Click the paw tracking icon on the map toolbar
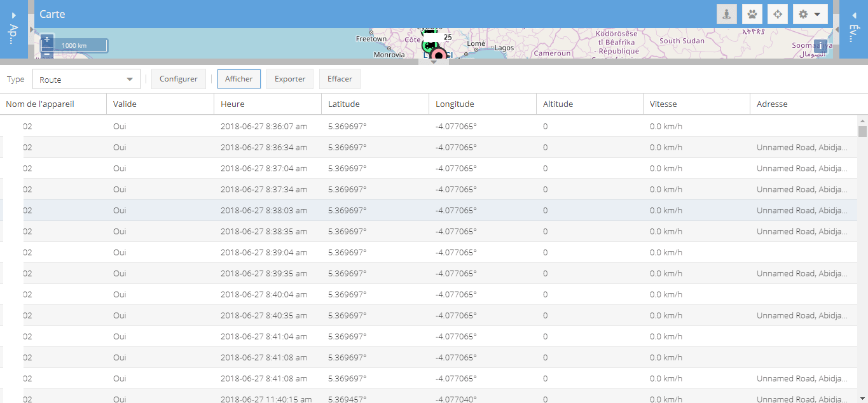Image resolution: width=868 pixels, height=403 pixels. click(752, 13)
